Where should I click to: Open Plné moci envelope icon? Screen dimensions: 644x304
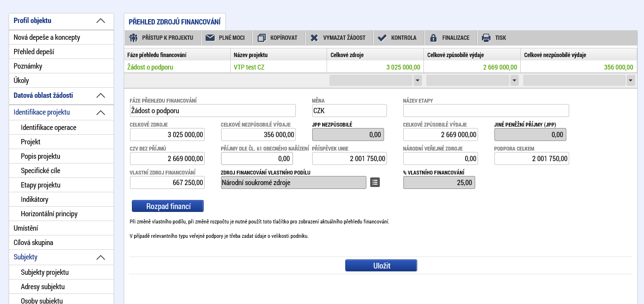tap(210, 38)
